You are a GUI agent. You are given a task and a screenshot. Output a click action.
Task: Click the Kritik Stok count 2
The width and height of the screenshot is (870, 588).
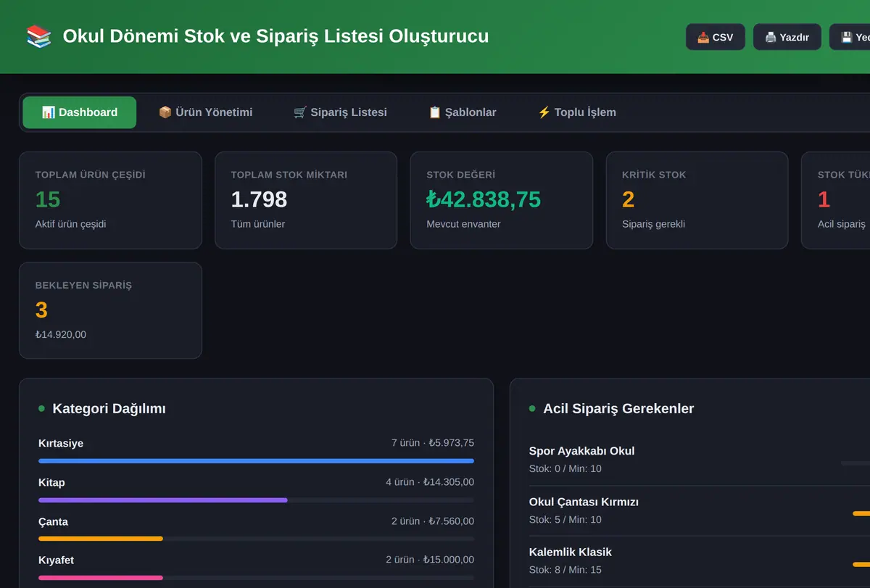628,199
